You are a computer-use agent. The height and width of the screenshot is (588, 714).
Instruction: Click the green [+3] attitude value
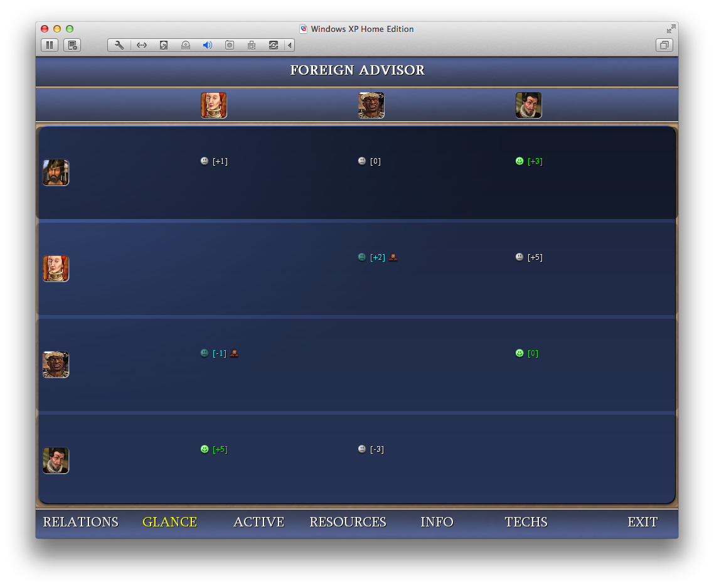[535, 161]
